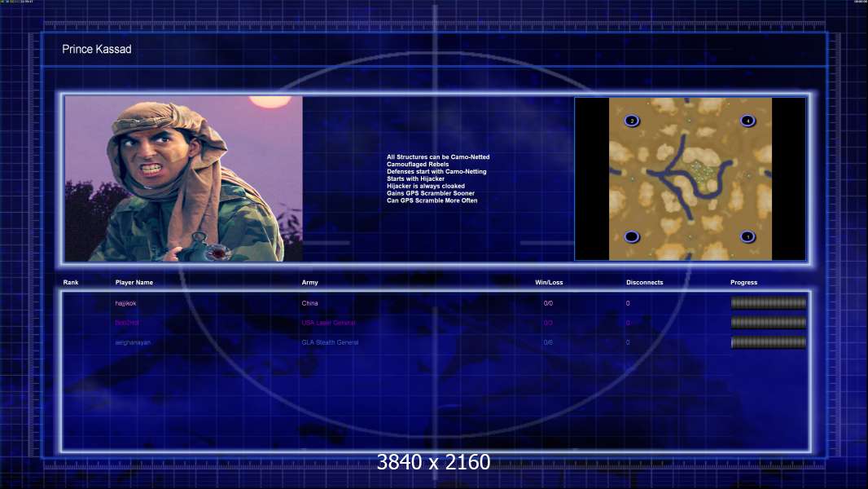Click 'Defenses start with Camo-Netting' line
The height and width of the screenshot is (489, 868).
coord(436,171)
